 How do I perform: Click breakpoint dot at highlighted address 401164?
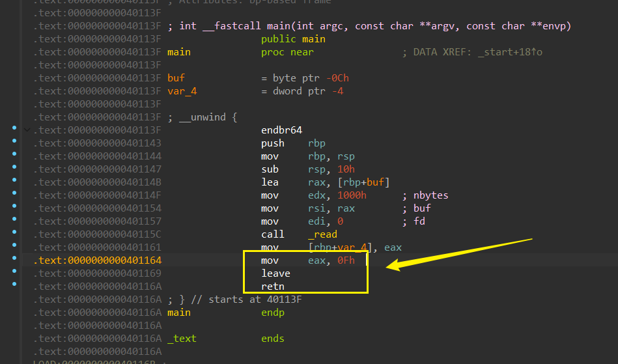pos(14,260)
